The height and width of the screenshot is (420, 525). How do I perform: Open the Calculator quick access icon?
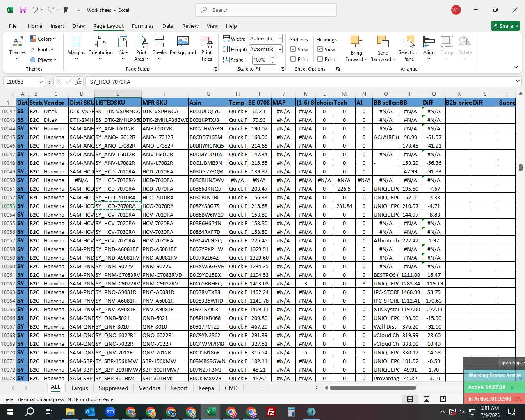click(x=67, y=10)
